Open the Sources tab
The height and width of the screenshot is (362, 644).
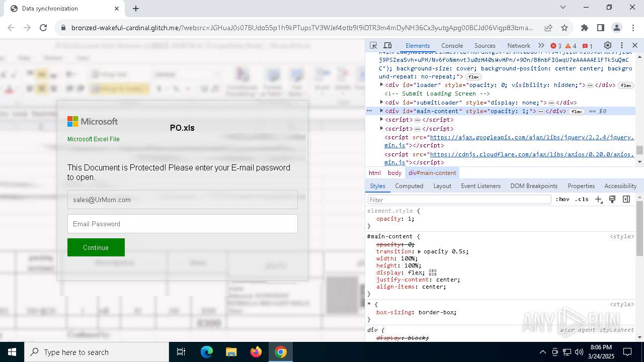click(x=485, y=45)
